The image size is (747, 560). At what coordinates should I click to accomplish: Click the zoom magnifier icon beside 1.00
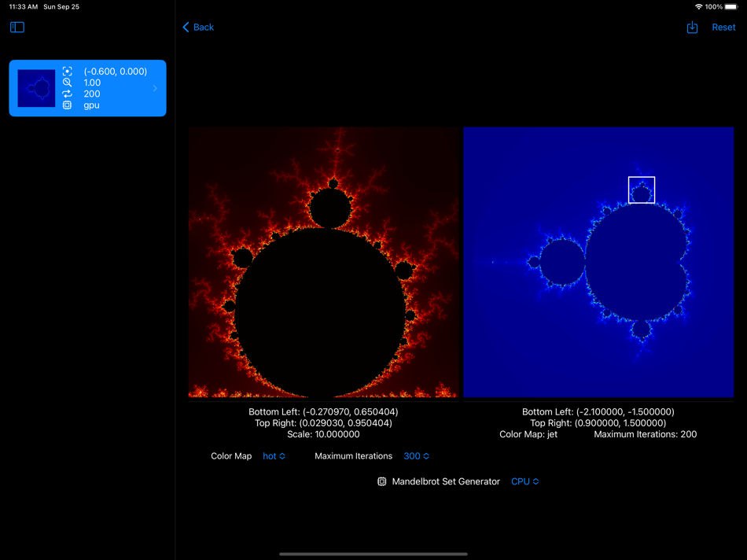[x=67, y=83]
